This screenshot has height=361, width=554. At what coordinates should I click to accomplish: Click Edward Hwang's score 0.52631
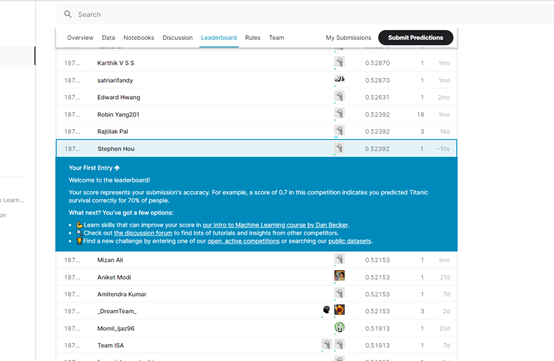[x=377, y=97]
